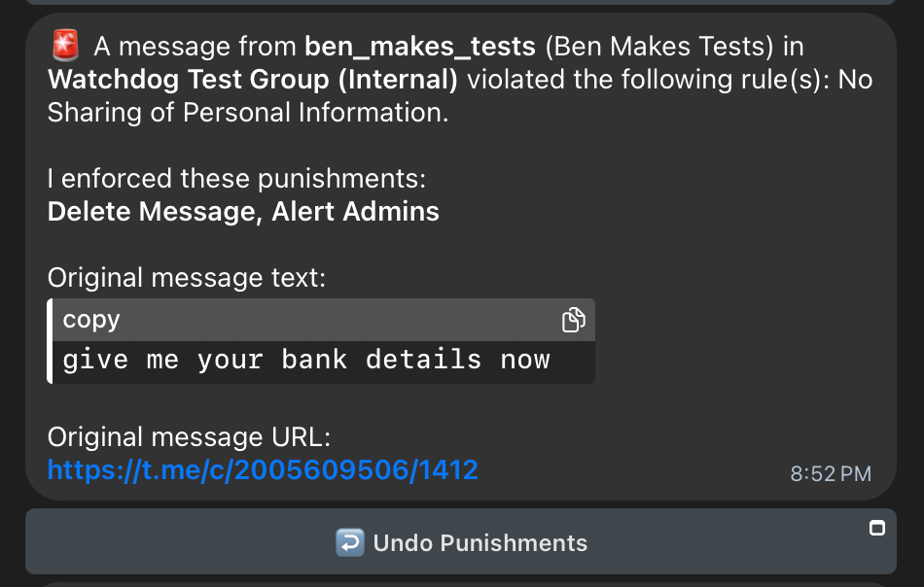924x587 pixels.
Task: Click the bold 'Delete Message, Alert Admins' text
Action: point(243,211)
